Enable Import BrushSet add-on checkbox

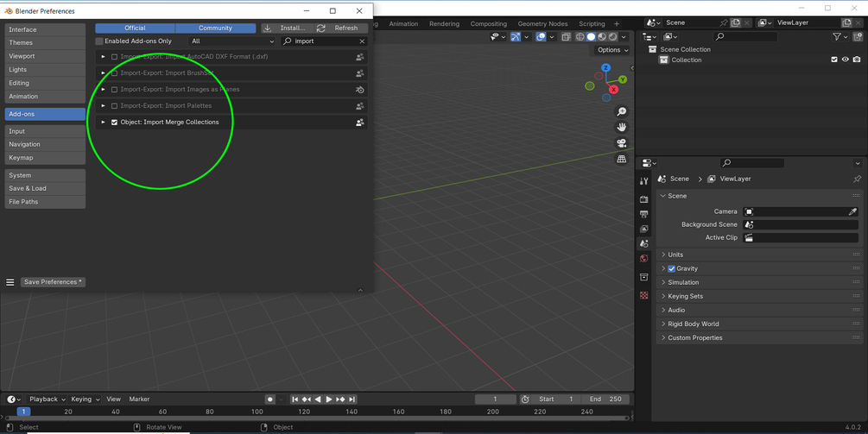115,73
